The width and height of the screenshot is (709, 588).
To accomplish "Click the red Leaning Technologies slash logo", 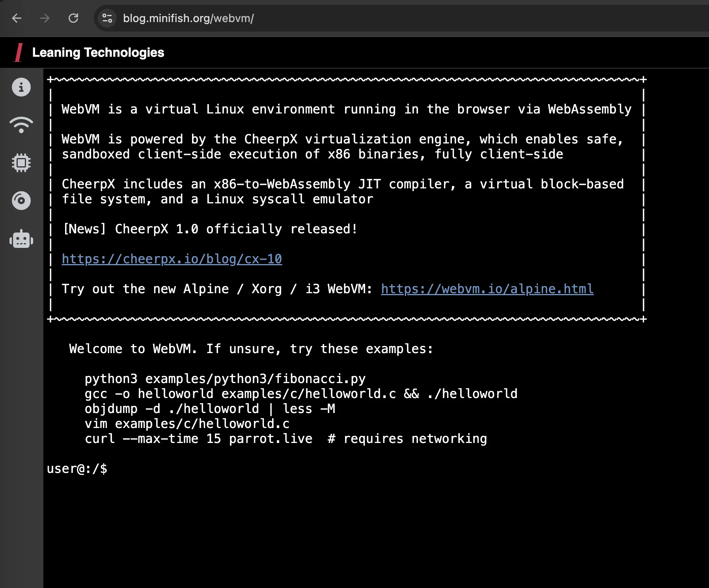I will pyautogui.click(x=18, y=52).
